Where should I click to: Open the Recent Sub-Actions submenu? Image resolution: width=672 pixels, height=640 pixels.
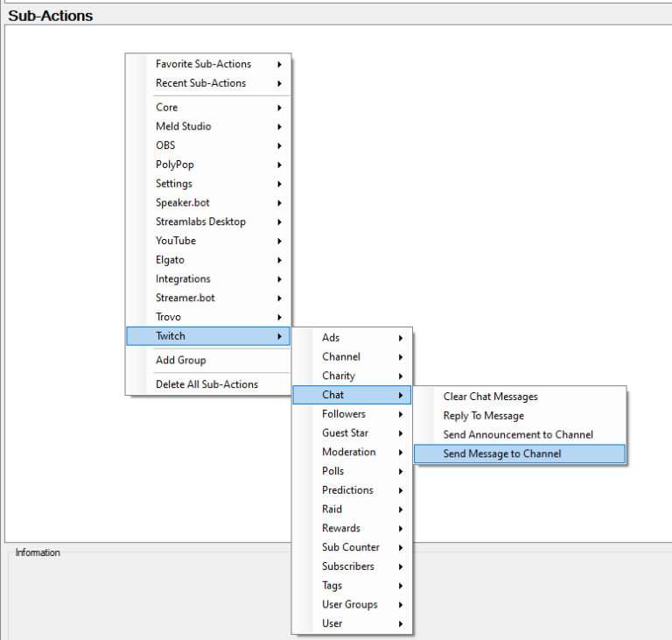(x=200, y=83)
